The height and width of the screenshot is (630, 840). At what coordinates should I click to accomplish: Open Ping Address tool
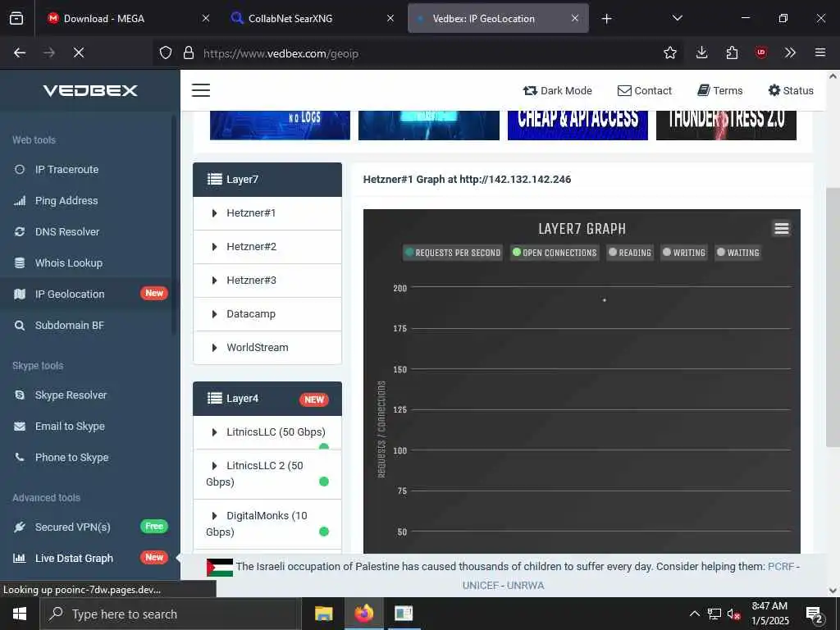56,200
